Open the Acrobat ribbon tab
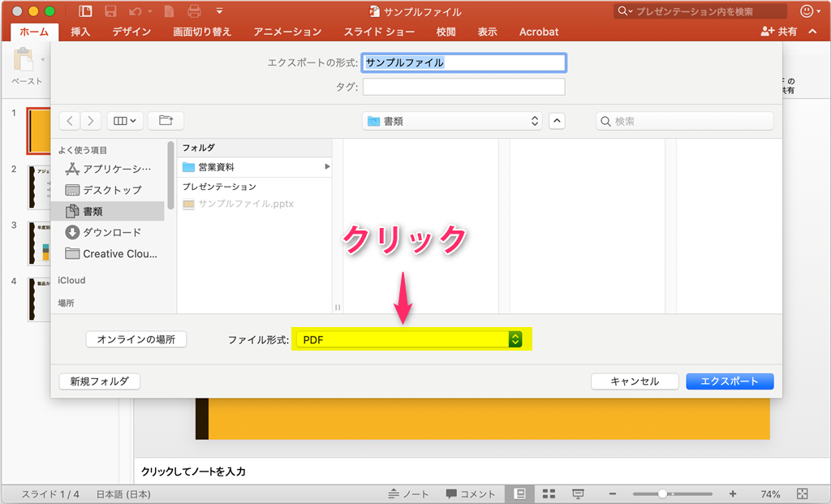The width and height of the screenshot is (831, 504). (x=538, y=32)
